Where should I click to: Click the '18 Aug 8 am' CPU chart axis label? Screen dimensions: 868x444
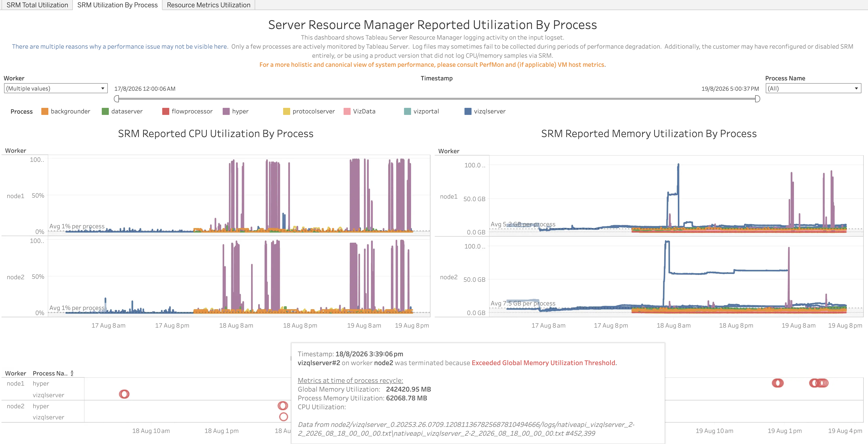[236, 326]
